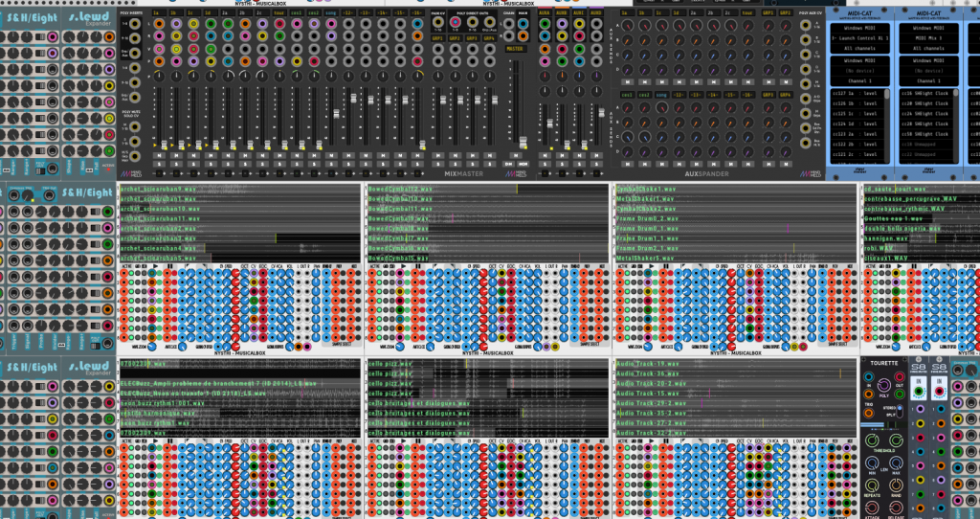This screenshot has height=519, width=980.
Task: Solo track 1b in MixMaster
Action: [176, 164]
